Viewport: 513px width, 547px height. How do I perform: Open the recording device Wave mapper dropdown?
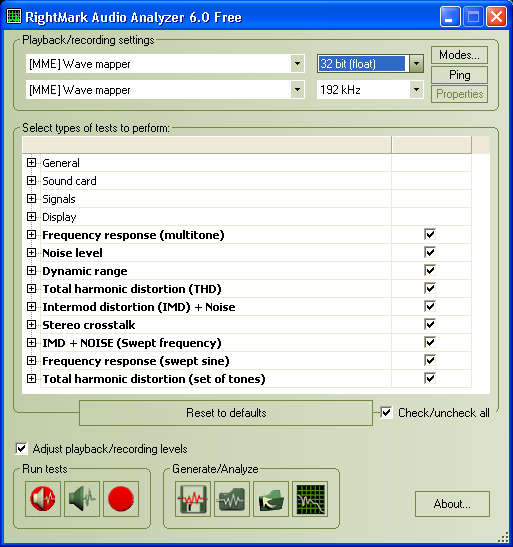click(297, 90)
